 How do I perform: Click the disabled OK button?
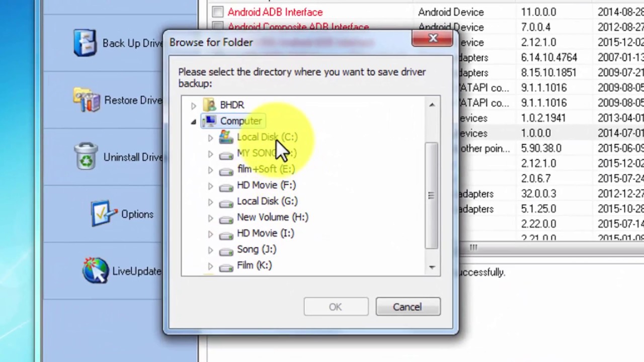tap(336, 307)
